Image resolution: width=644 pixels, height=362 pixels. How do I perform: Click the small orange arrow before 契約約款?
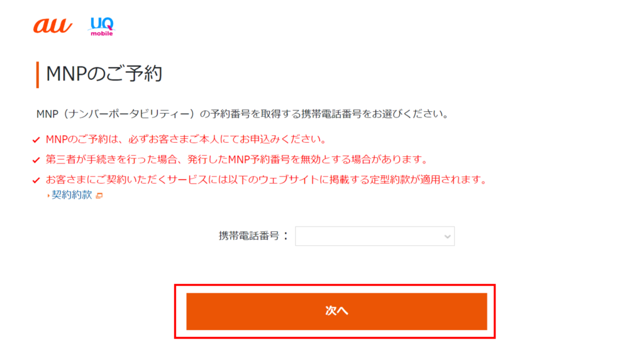point(48,195)
